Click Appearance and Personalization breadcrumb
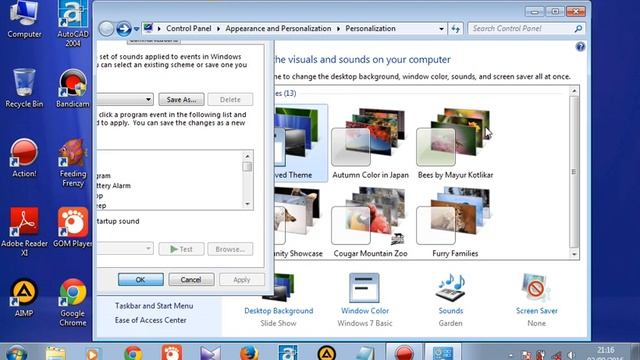Screen dimensions: 640x360 (278, 29)
